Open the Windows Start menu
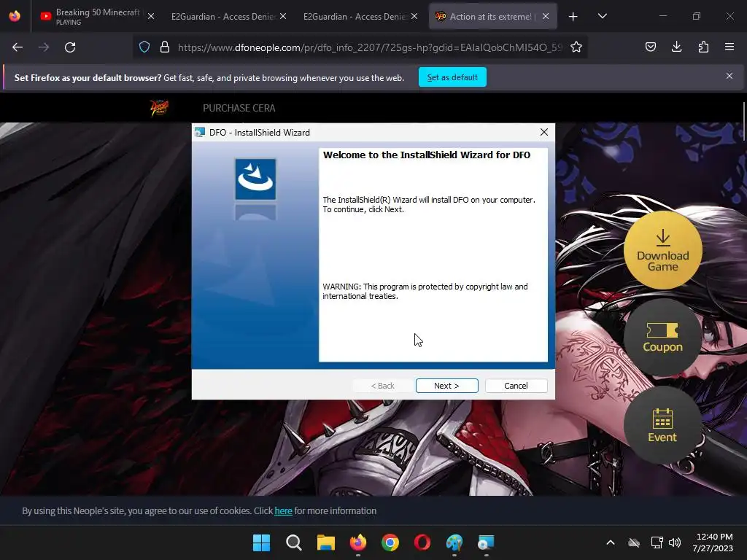This screenshot has height=560, width=747. point(261,542)
